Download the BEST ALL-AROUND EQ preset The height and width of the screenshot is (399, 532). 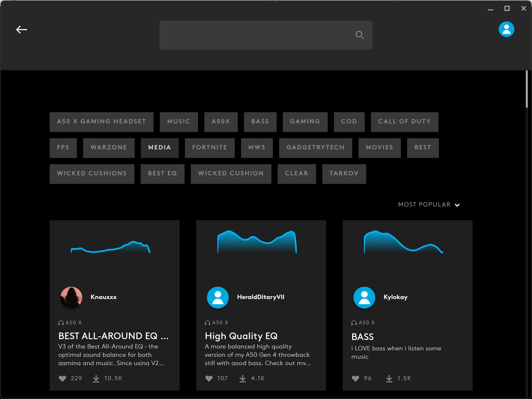tap(96, 378)
